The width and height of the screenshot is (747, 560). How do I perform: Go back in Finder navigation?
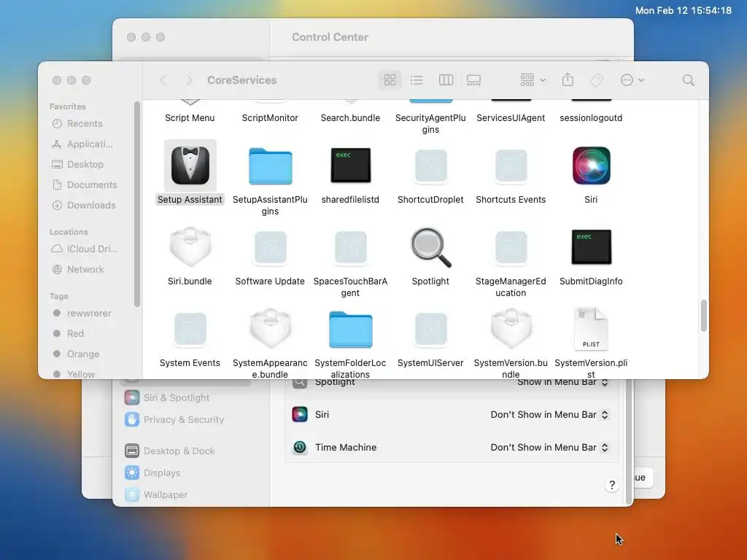163,80
